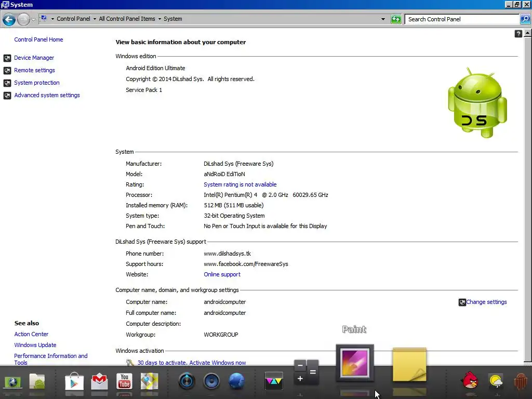Open Performance Information and Tools
Image resolution: width=532 pixels, height=399 pixels.
click(x=51, y=359)
